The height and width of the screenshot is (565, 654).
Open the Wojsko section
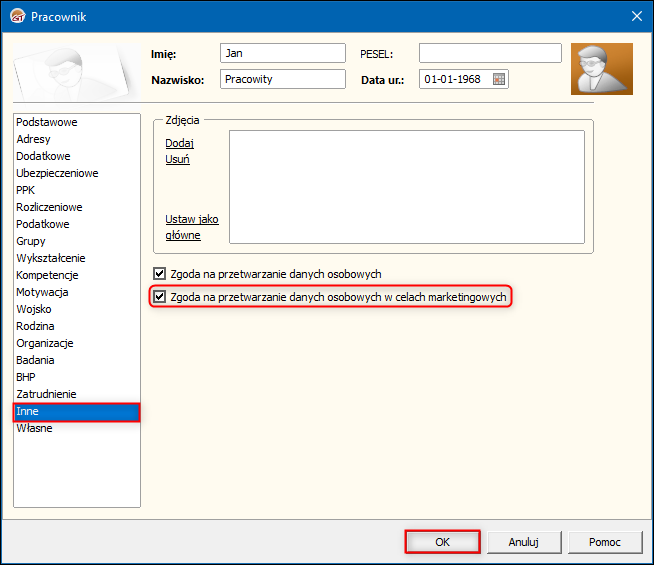77,309
